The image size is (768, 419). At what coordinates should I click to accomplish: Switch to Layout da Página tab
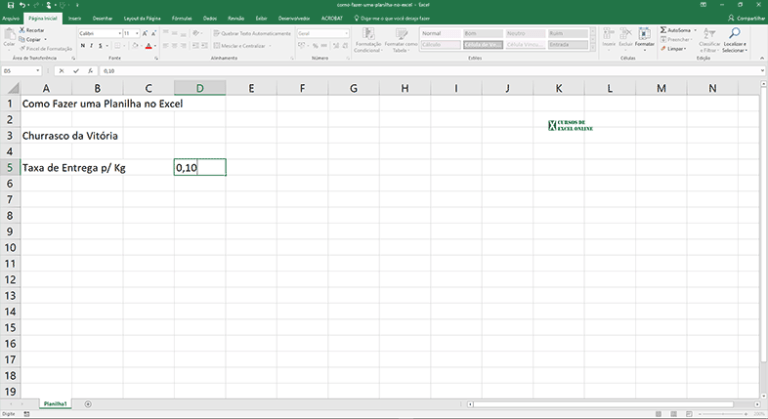coord(142,18)
